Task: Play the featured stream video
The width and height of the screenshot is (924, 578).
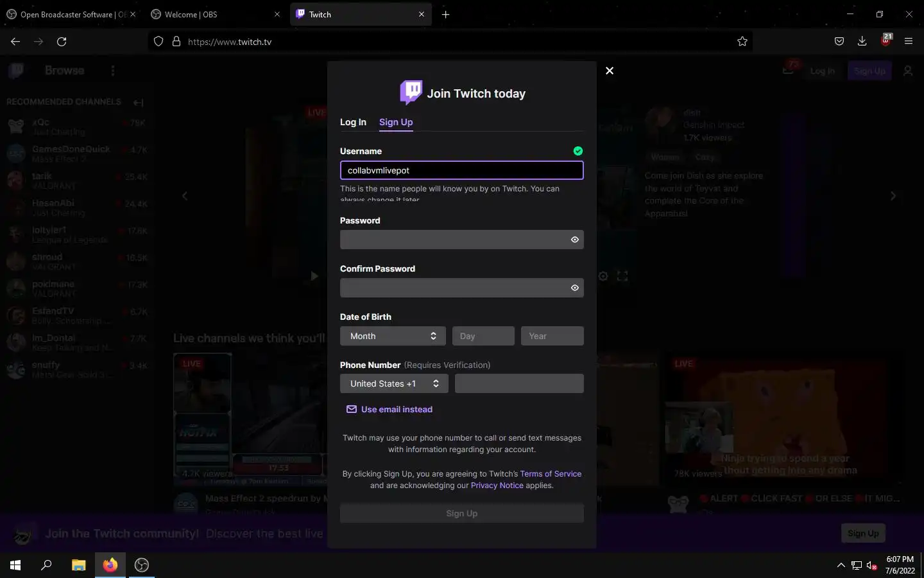Action: [x=314, y=276]
